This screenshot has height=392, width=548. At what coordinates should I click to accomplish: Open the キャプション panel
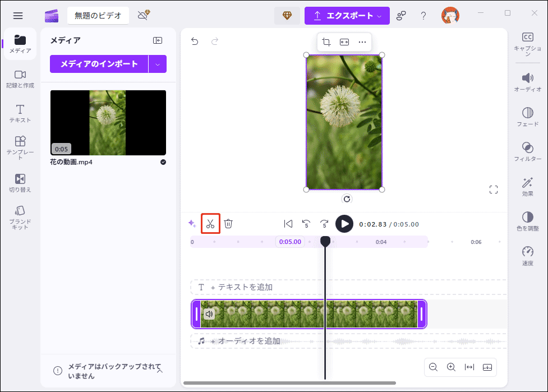point(527,44)
